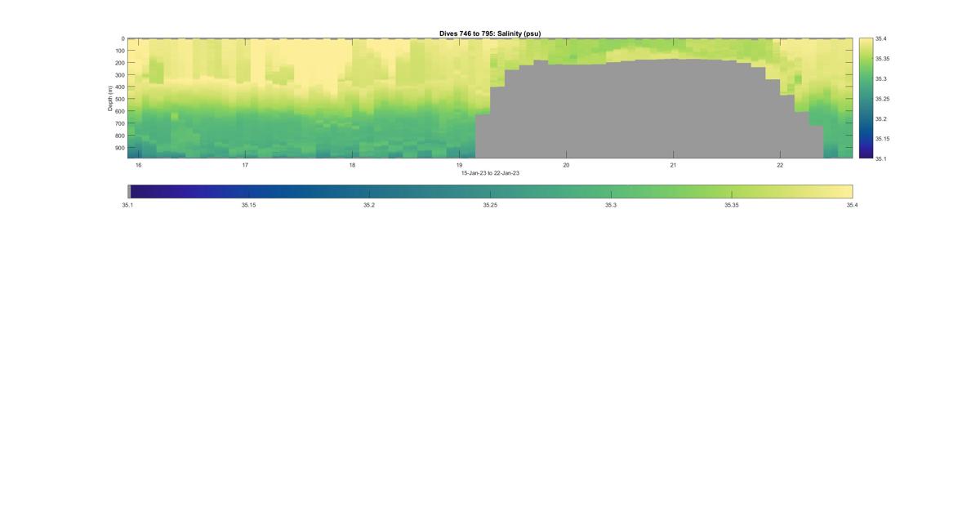
Task: Click the vertical salinity colorbar strip
Action: coord(866,98)
